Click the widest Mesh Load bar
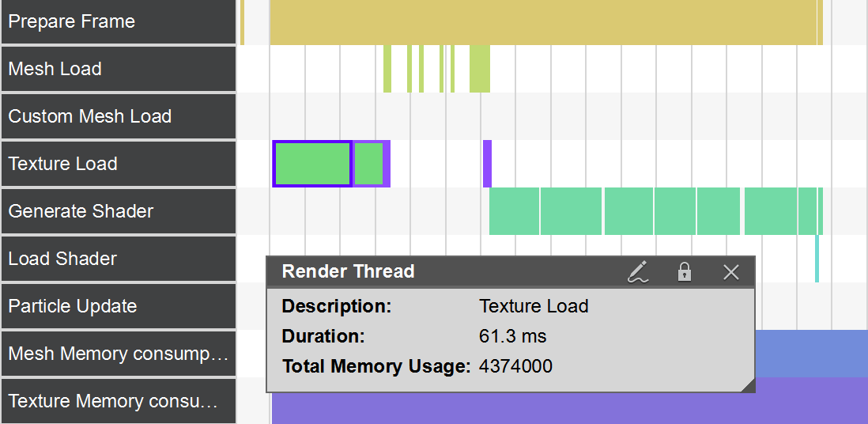 point(479,69)
